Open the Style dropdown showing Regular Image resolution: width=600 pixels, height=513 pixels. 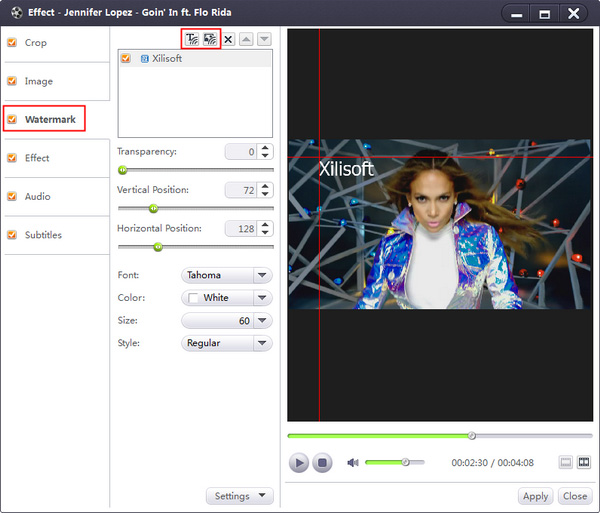tap(227, 343)
